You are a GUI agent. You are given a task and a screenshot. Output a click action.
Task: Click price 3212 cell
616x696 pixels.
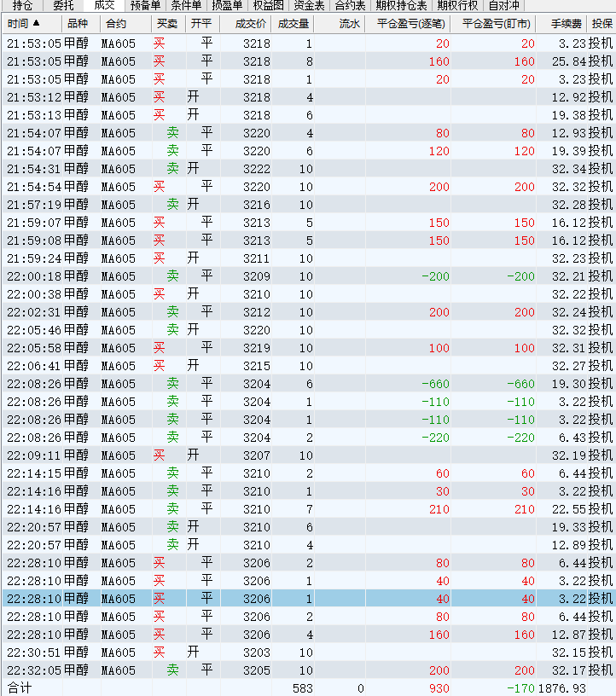coord(257,312)
